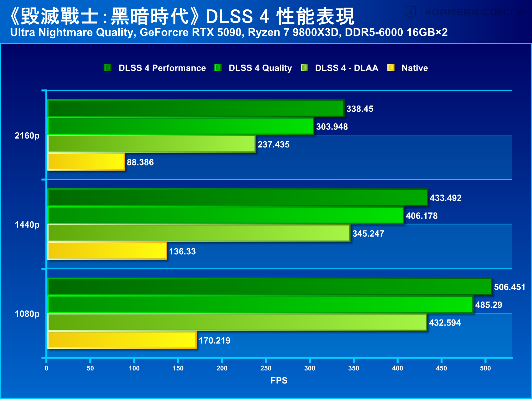Click the 136.33 value label

(x=182, y=251)
